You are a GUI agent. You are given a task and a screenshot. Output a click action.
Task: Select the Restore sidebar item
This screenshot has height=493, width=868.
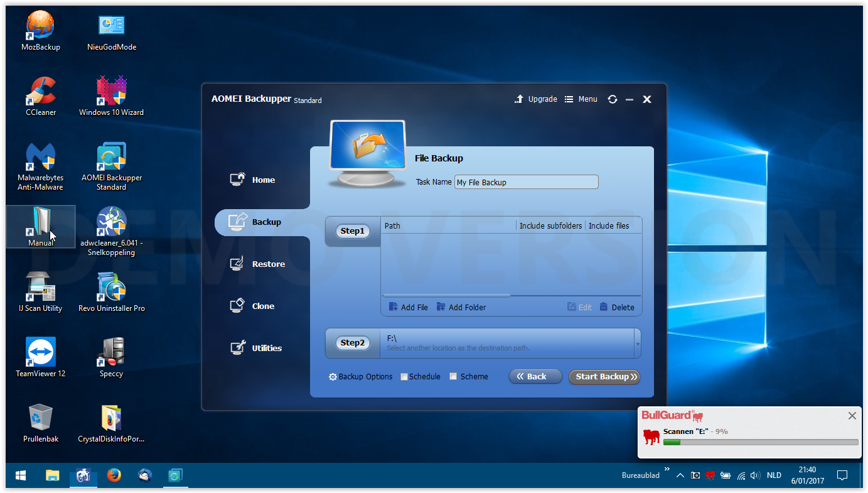[x=257, y=264]
